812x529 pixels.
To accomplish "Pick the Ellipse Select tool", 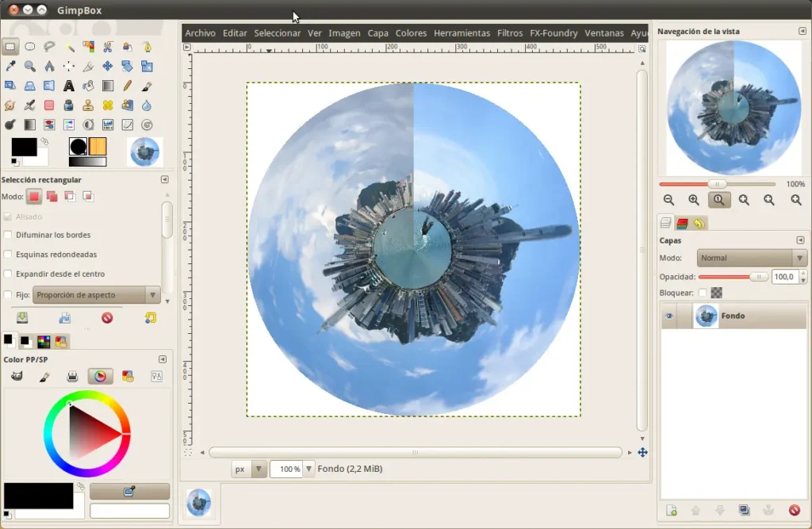I will pos(29,47).
